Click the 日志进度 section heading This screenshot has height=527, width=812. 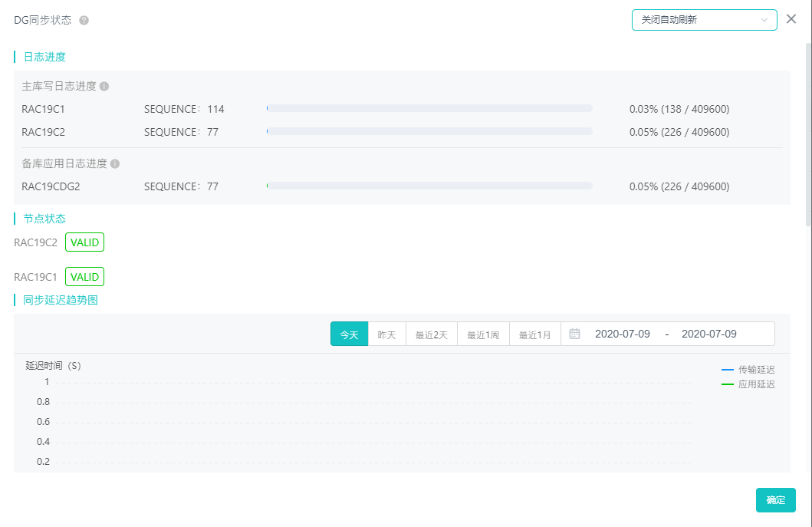click(44, 57)
